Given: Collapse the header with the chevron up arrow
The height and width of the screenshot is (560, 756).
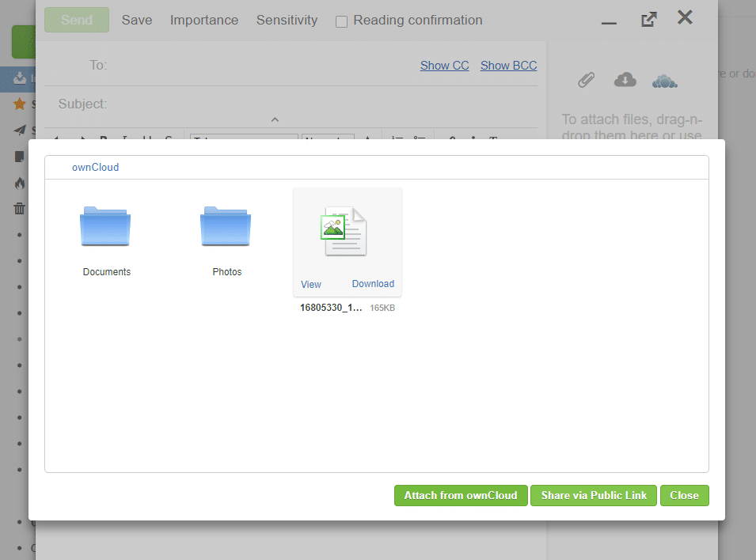Looking at the screenshot, I should [275, 119].
